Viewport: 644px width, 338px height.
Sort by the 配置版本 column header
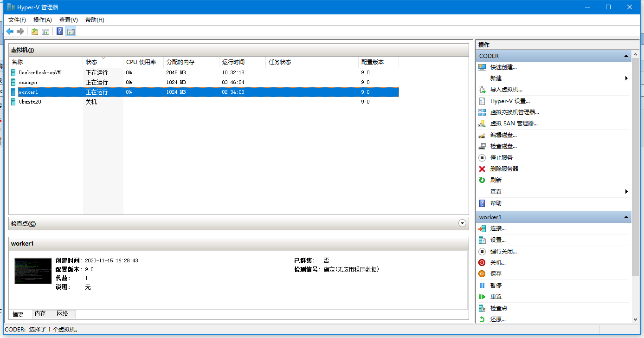[x=379, y=62]
